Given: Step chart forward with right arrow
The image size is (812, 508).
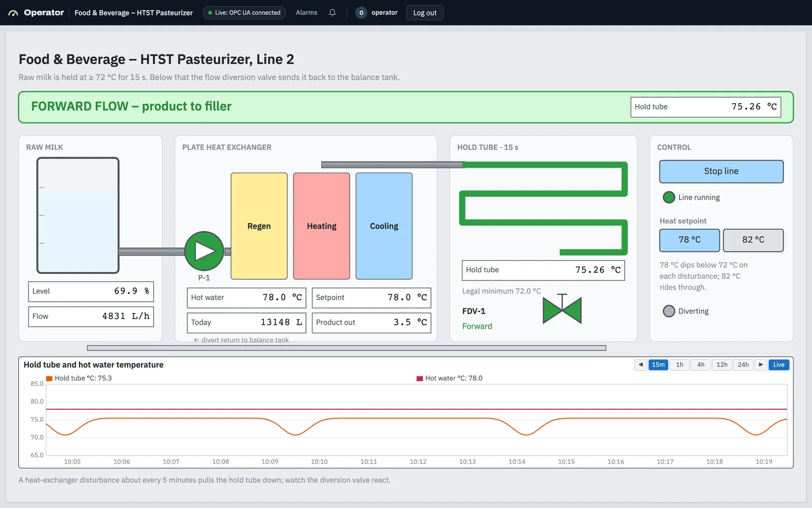Looking at the screenshot, I should click(x=761, y=365).
